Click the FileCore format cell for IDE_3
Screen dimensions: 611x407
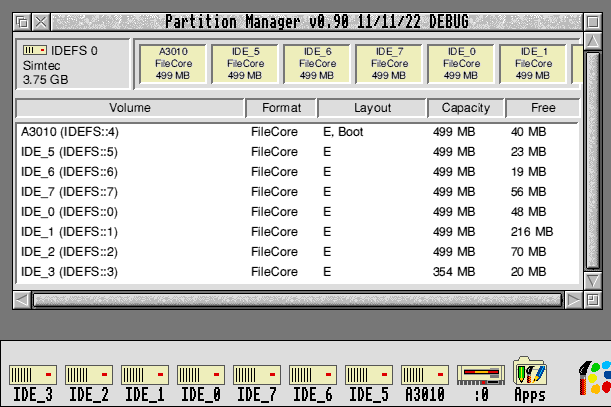tap(274, 272)
